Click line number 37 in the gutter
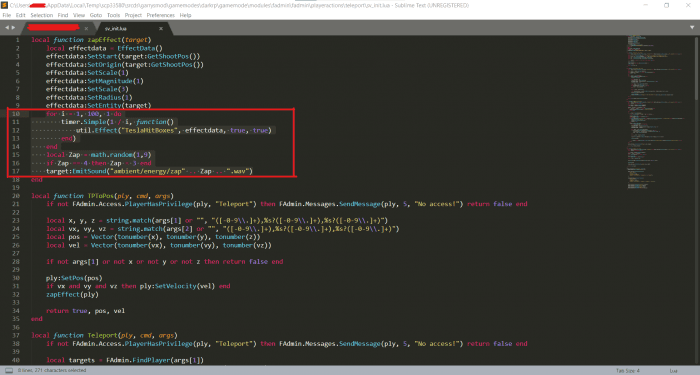 [x=16, y=335]
